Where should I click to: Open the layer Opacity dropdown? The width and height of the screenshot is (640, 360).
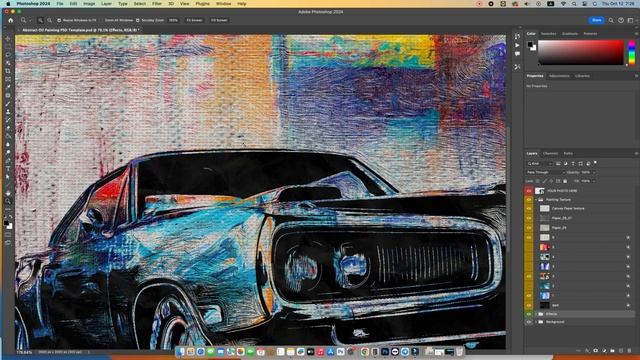coord(593,172)
